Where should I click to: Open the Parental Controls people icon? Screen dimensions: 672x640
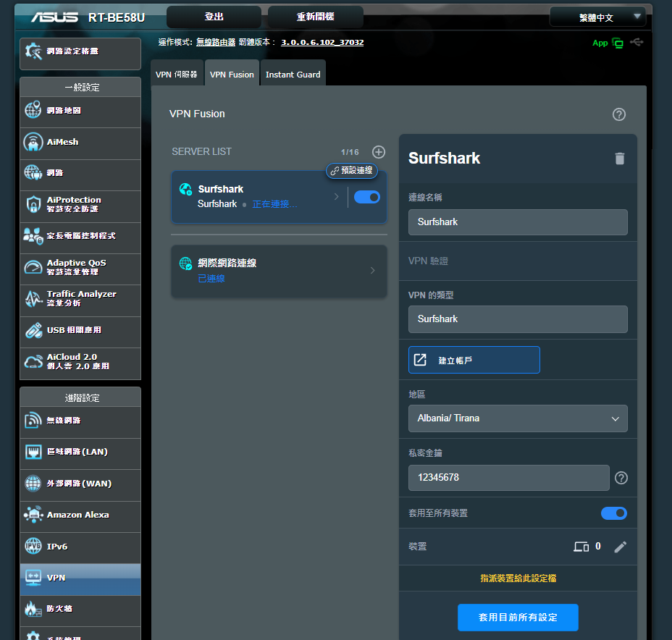click(x=33, y=235)
